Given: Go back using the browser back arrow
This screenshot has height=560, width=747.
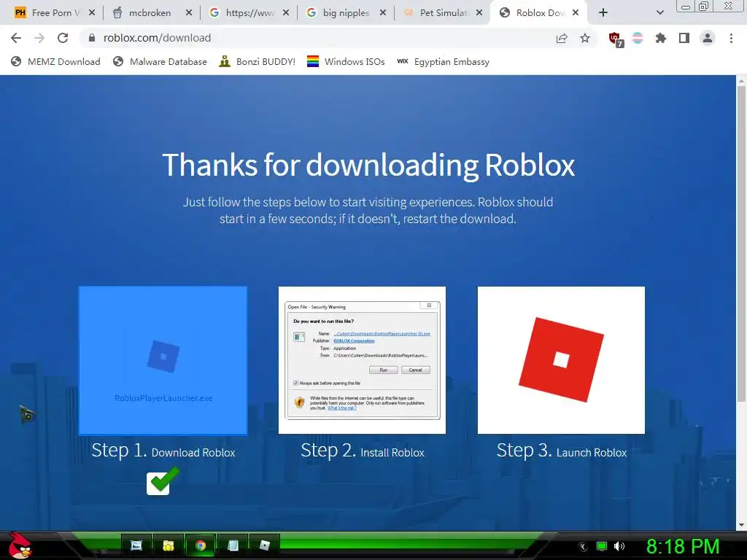Looking at the screenshot, I should point(16,38).
